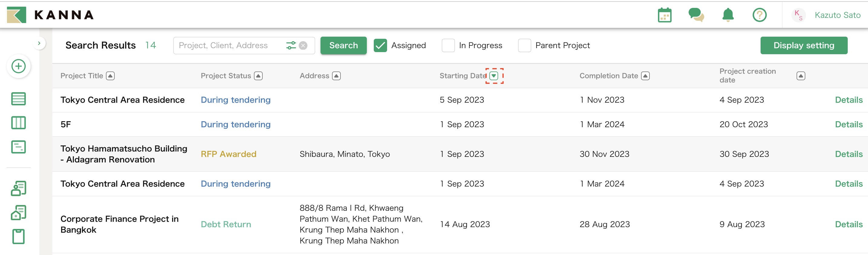Sort Completion Date with its arrow control
This screenshot has height=255, width=868.
[645, 76]
